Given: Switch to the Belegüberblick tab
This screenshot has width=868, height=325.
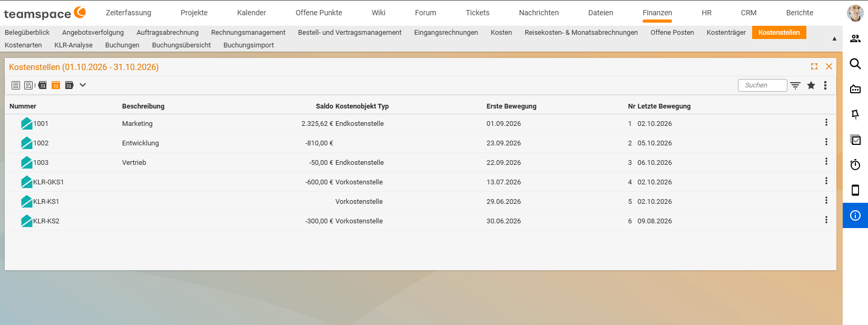Looking at the screenshot, I should (x=27, y=33).
